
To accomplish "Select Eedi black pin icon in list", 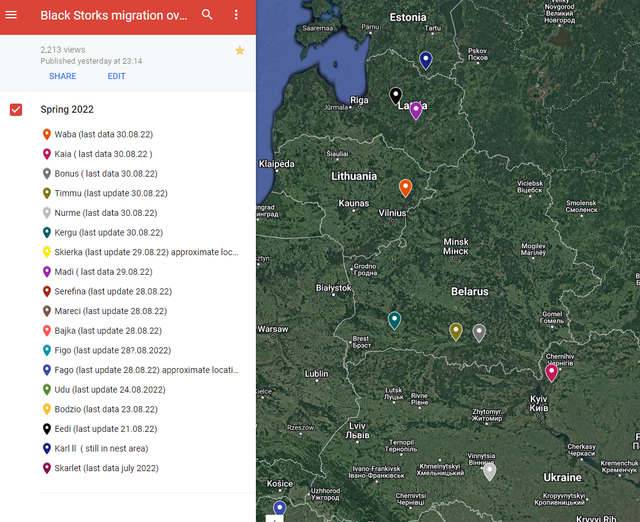I will point(47,429).
